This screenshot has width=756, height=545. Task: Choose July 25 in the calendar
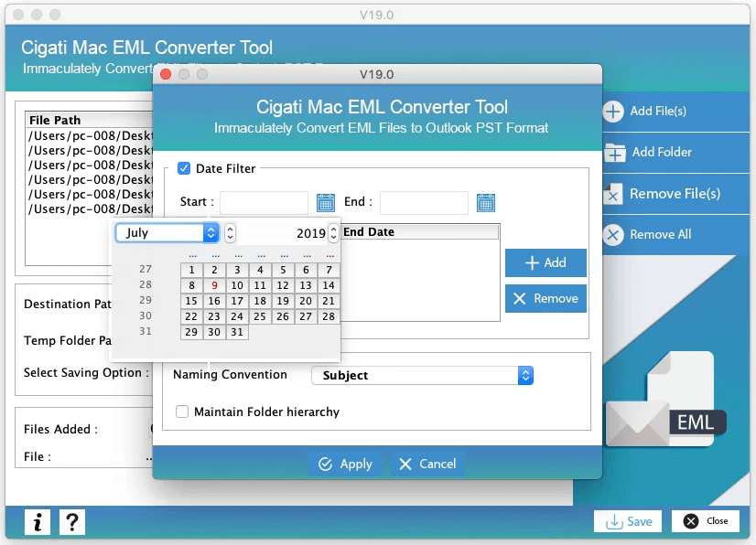pos(260,316)
